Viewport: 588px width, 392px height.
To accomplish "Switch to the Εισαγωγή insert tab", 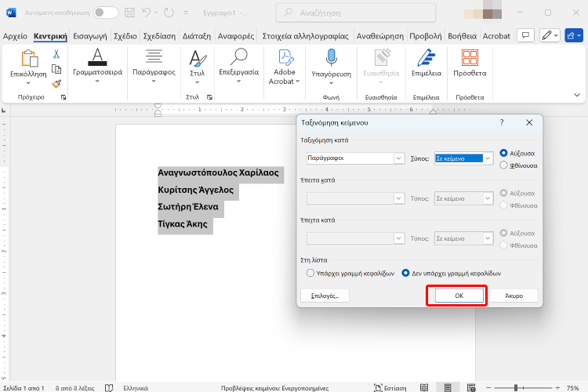I will tap(90, 36).
